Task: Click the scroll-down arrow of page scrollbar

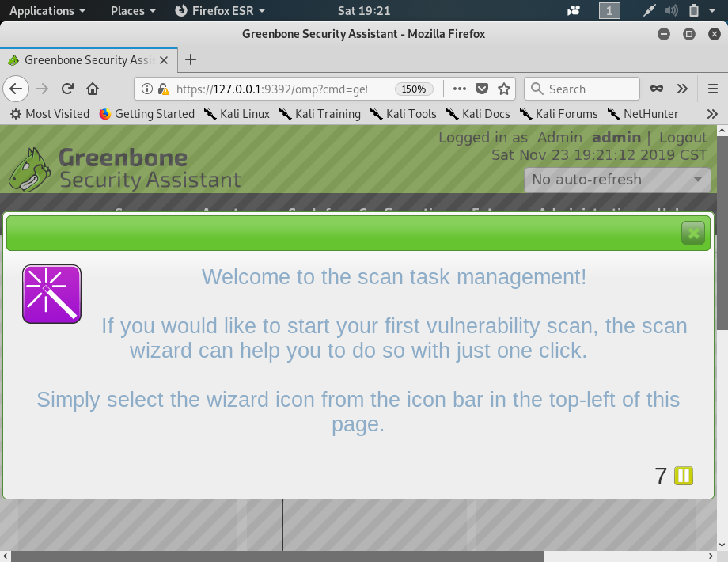Action: (722, 545)
